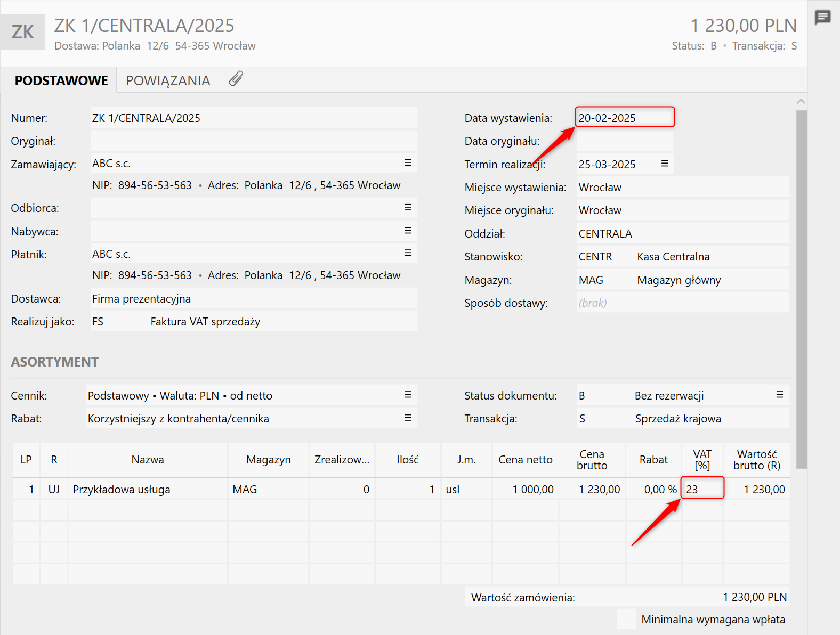Open the Nabywca selection list icon
Image resolution: width=840 pixels, height=635 pixels.
(x=408, y=231)
